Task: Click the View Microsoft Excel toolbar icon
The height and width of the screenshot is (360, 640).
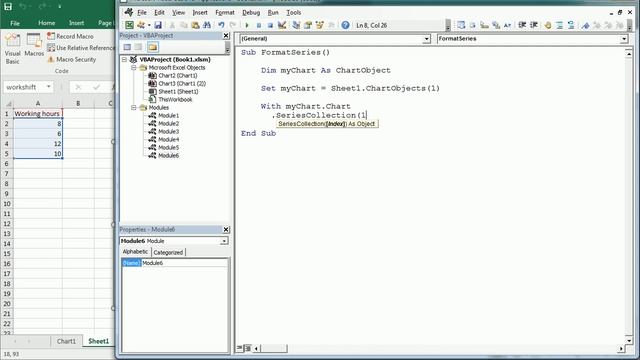Action: pos(129,25)
